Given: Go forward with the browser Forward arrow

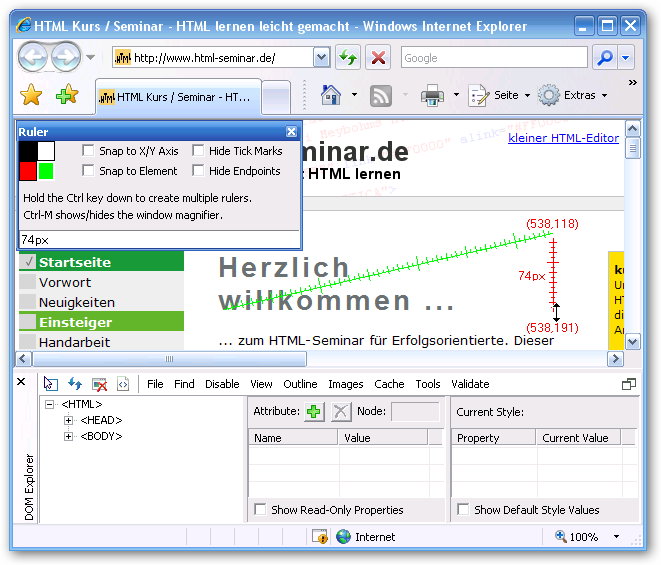Looking at the screenshot, I should [66, 57].
